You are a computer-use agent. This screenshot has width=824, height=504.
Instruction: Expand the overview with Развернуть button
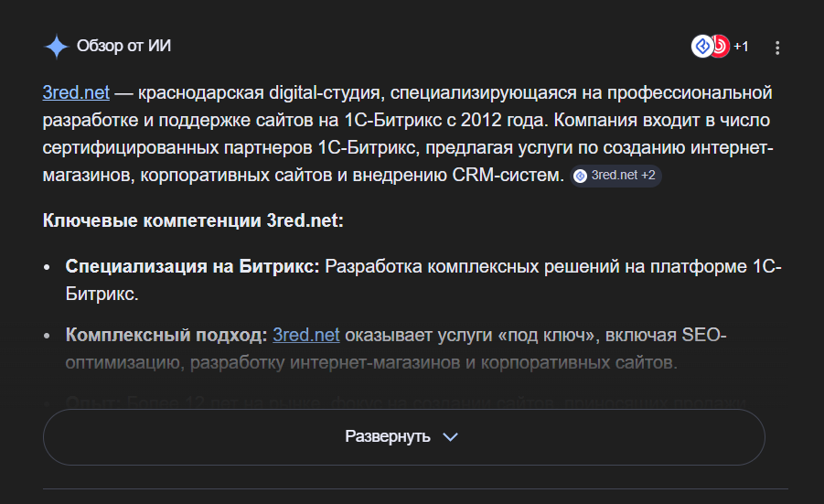click(403, 436)
